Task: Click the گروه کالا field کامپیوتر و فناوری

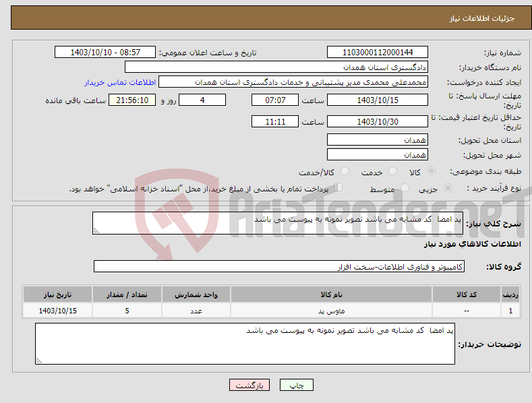Action: [279, 266]
